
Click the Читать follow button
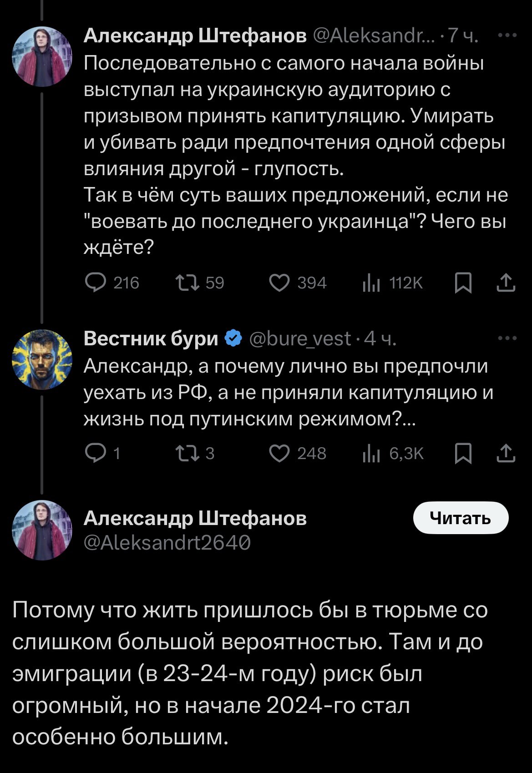click(x=461, y=518)
